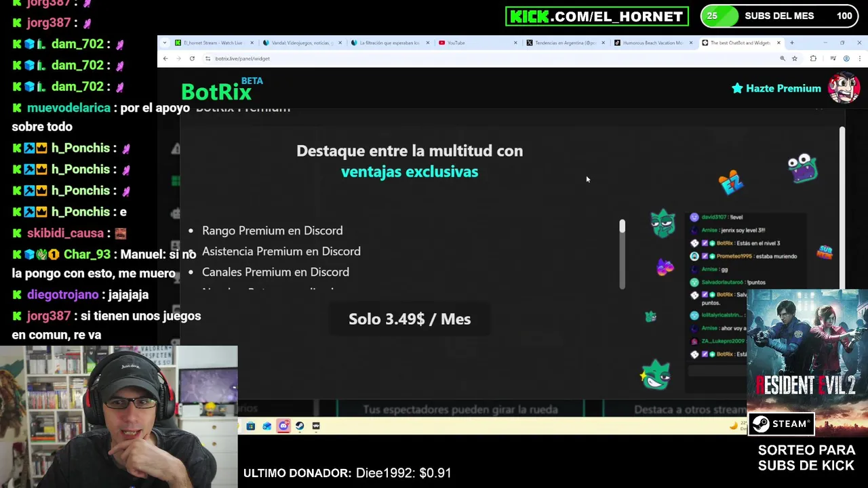Click the browser back arrow

(165, 58)
